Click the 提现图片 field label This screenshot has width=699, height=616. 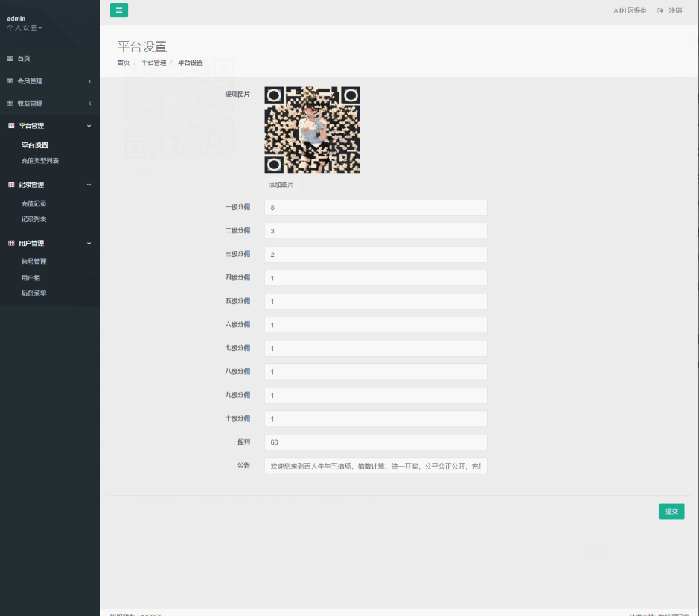237,94
